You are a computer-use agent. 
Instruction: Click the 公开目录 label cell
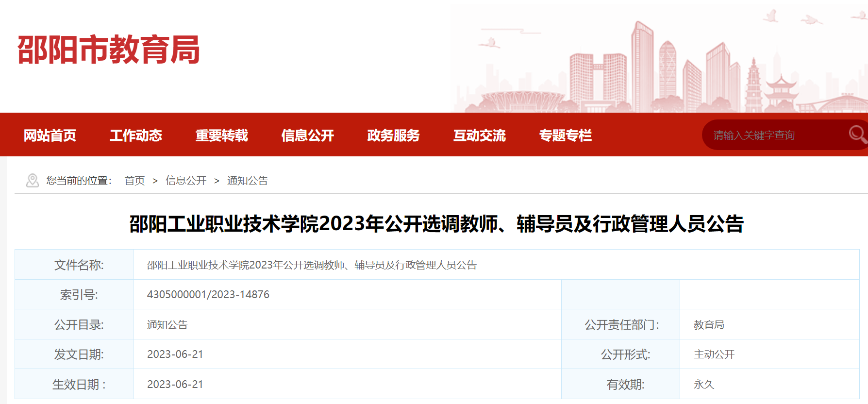74,324
